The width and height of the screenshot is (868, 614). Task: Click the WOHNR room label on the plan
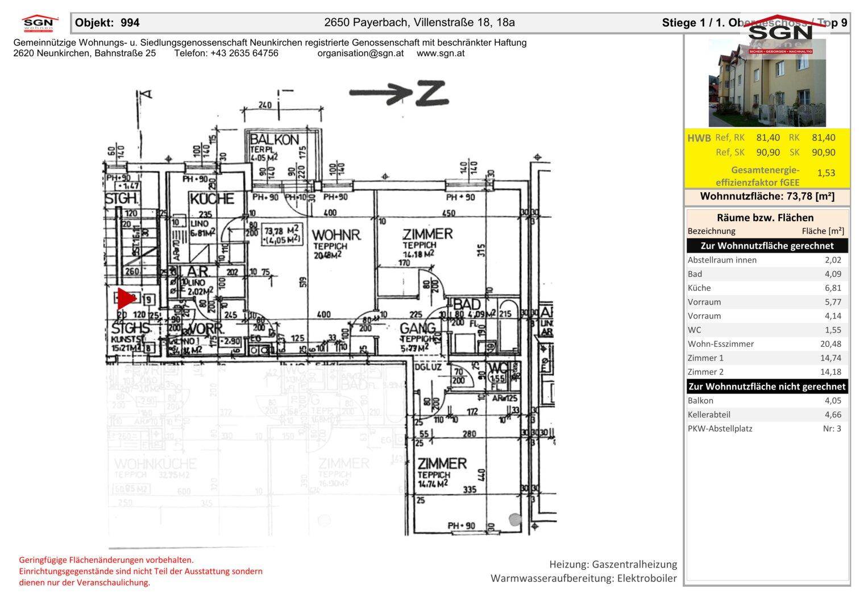click(336, 235)
